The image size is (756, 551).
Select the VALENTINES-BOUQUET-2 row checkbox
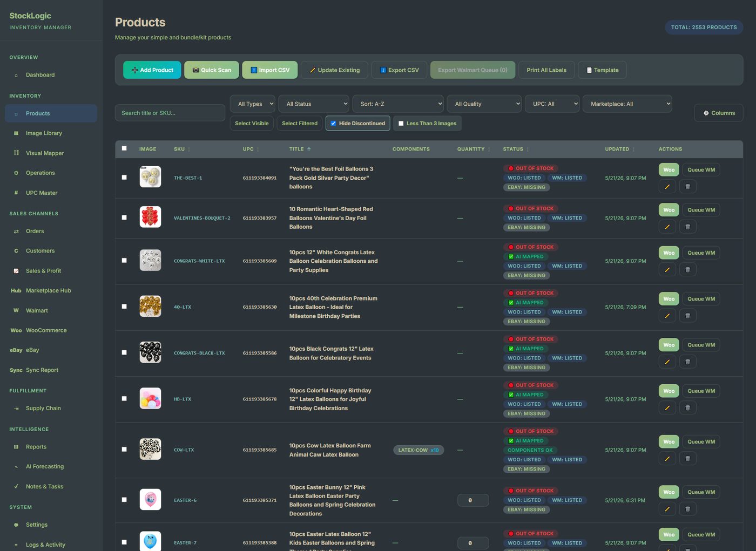(x=124, y=217)
